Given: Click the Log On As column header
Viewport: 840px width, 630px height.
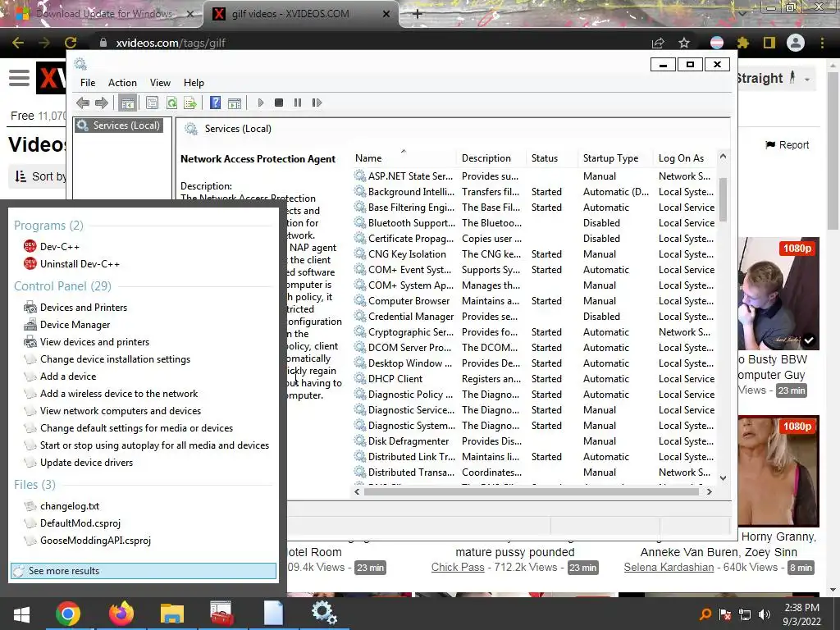Looking at the screenshot, I should (685, 158).
